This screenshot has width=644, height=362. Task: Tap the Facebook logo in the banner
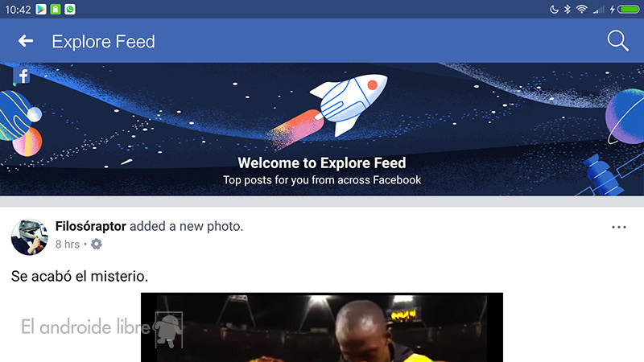pos(23,76)
